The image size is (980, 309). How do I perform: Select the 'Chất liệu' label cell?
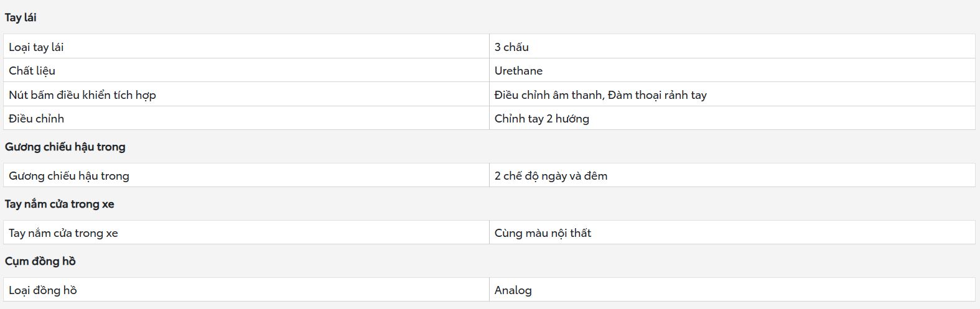[x=246, y=70]
